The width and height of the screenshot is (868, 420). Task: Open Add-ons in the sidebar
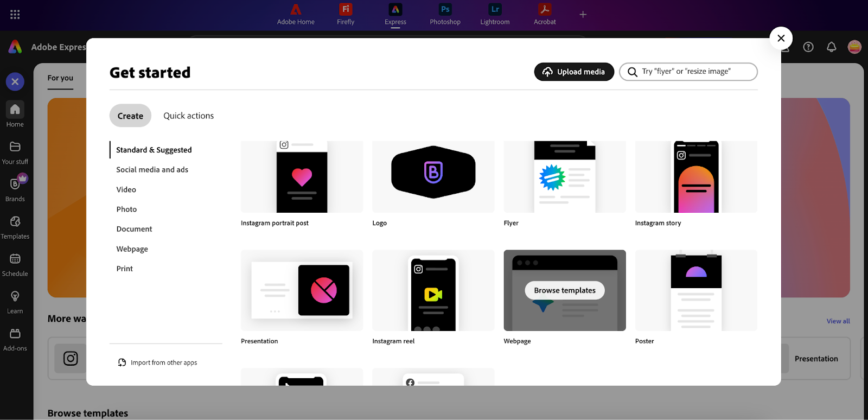pyautogui.click(x=15, y=340)
